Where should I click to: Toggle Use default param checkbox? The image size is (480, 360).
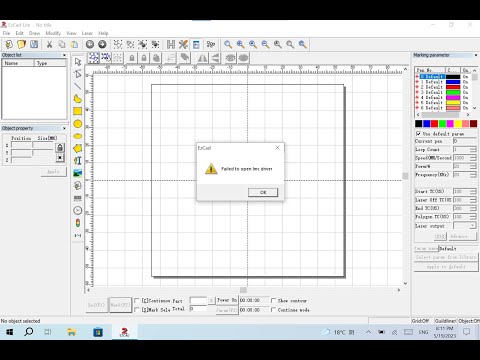click(418, 133)
